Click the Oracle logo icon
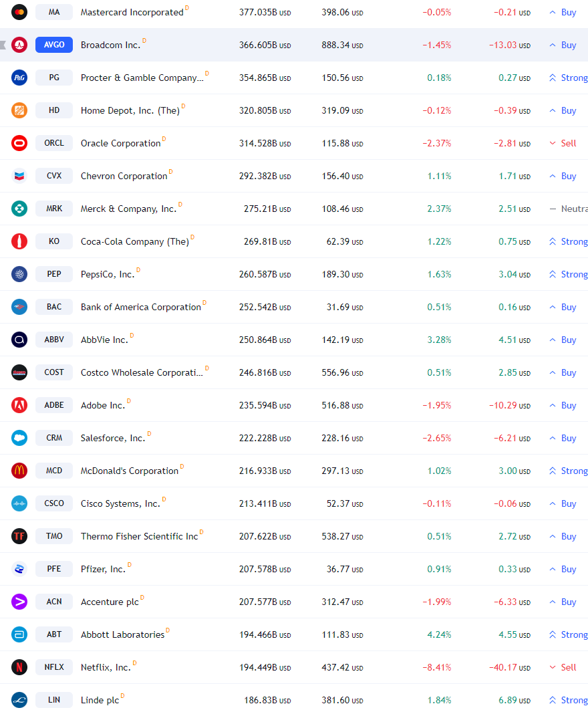This screenshot has width=588, height=716. (19, 143)
